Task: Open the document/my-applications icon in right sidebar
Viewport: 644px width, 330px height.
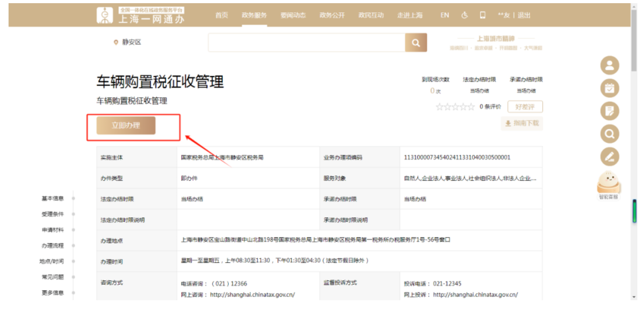Action: [609, 111]
